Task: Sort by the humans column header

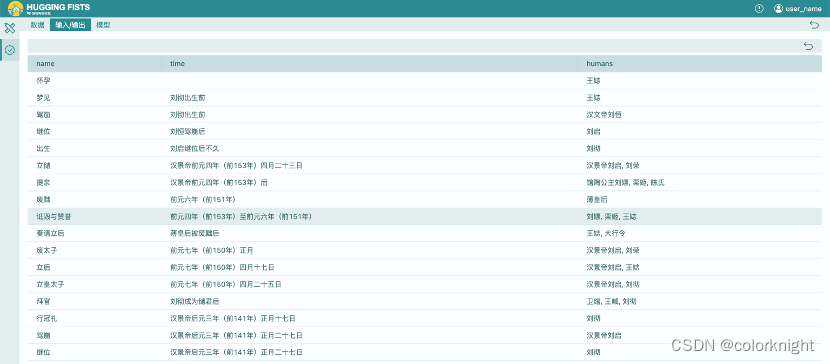Action: click(x=599, y=63)
